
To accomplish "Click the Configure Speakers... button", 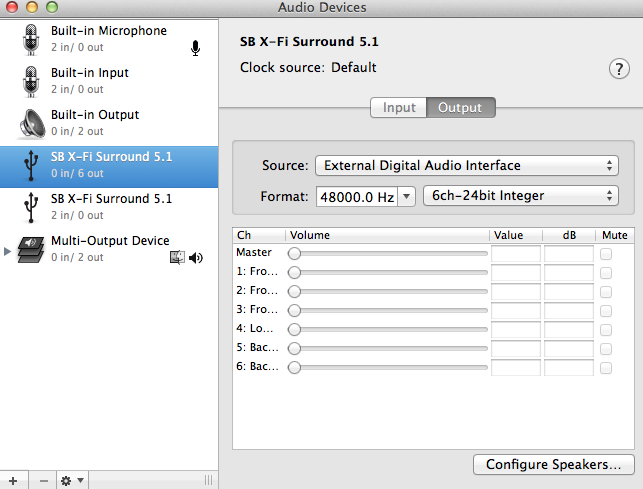I will click(x=554, y=464).
